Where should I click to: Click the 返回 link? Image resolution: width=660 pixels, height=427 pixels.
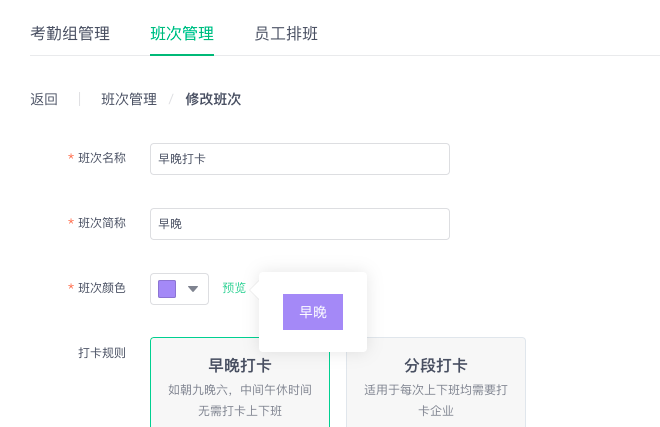point(44,99)
